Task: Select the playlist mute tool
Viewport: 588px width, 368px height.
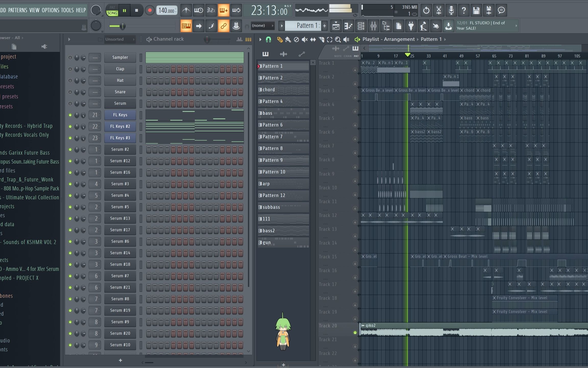Action: pos(304,39)
